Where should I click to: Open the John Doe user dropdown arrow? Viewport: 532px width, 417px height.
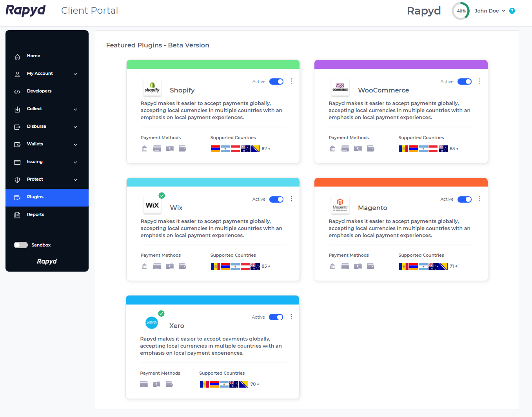[x=503, y=11]
